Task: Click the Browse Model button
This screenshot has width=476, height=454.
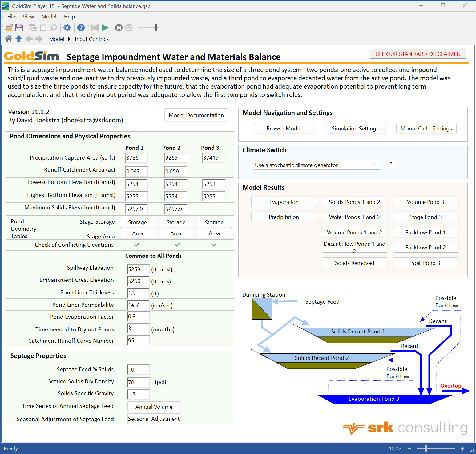Action: [x=284, y=128]
